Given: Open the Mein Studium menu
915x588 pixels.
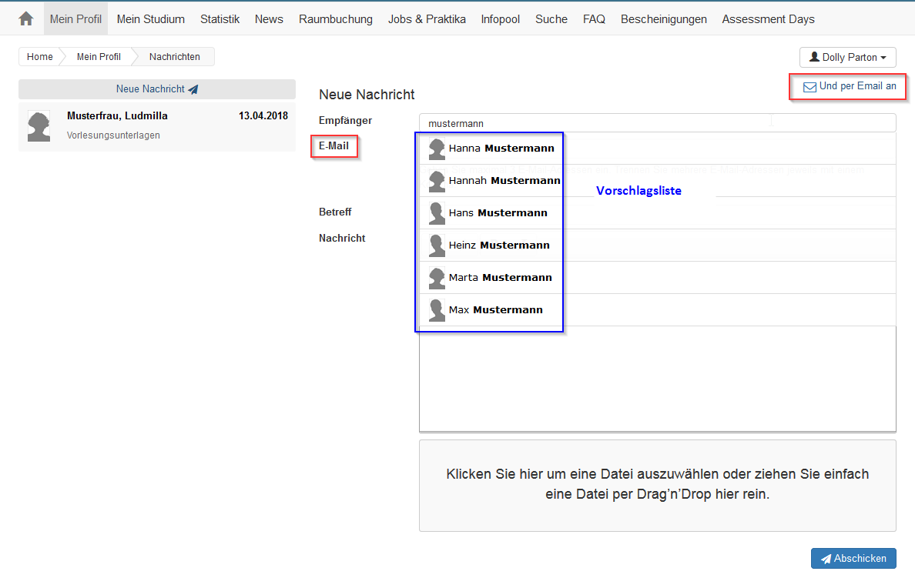Looking at the screenshot, I should click(x=151, y=19).
